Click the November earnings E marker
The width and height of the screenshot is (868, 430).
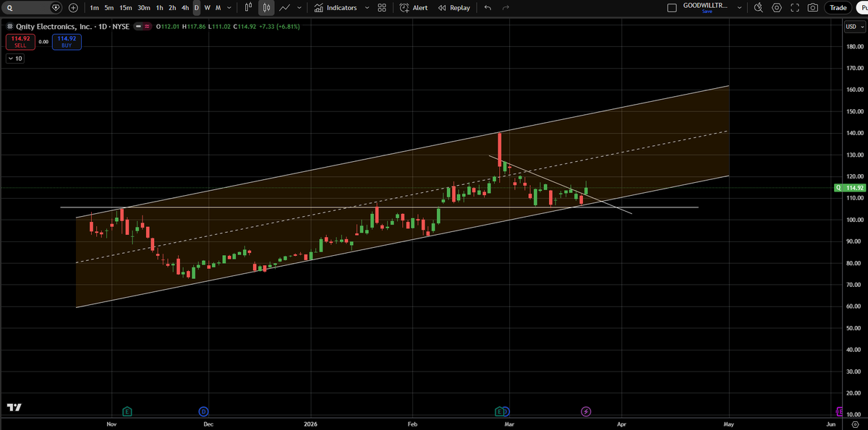pyautogui.click(x=127, y=411)
